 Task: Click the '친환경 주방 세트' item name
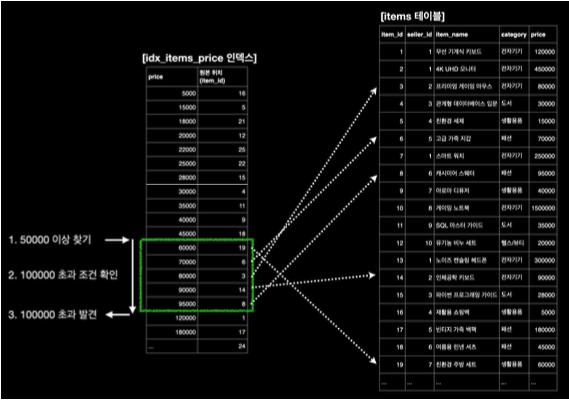(456, 364)
